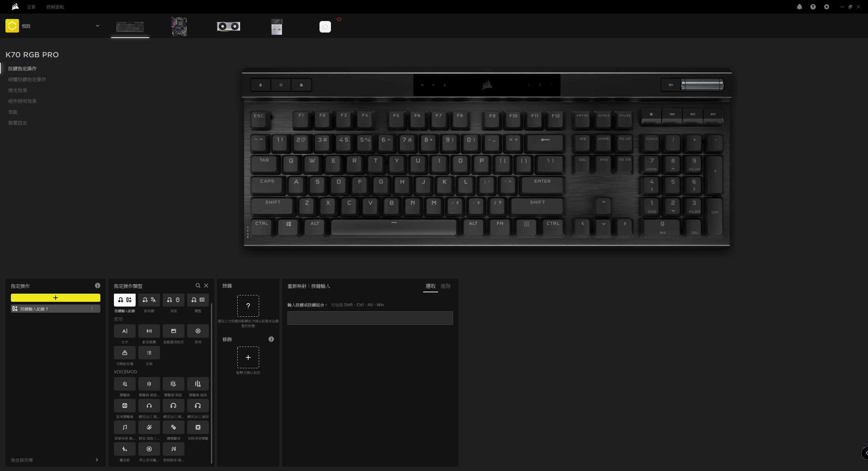Screen dimensions: 868x471
Task: Choose the 文字 text action
Action: [x=124, y=331]
